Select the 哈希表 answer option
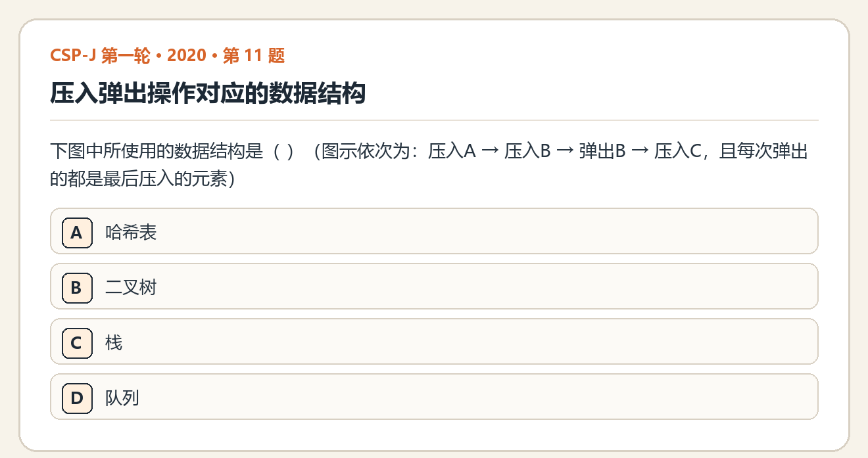Screen dimensions: 868x458 [x=434, y=231]
